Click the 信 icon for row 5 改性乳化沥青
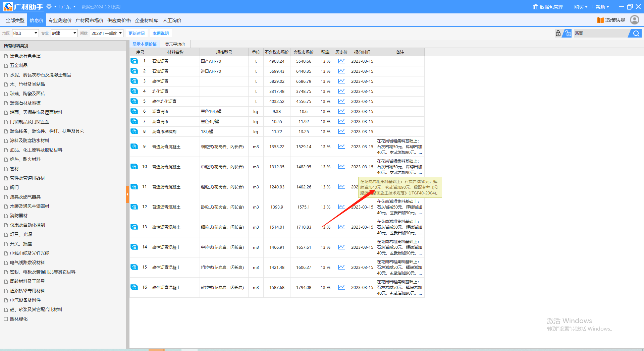Image resolution: width=644 pixels, height=351 pixels. click(x=134, y=101)
